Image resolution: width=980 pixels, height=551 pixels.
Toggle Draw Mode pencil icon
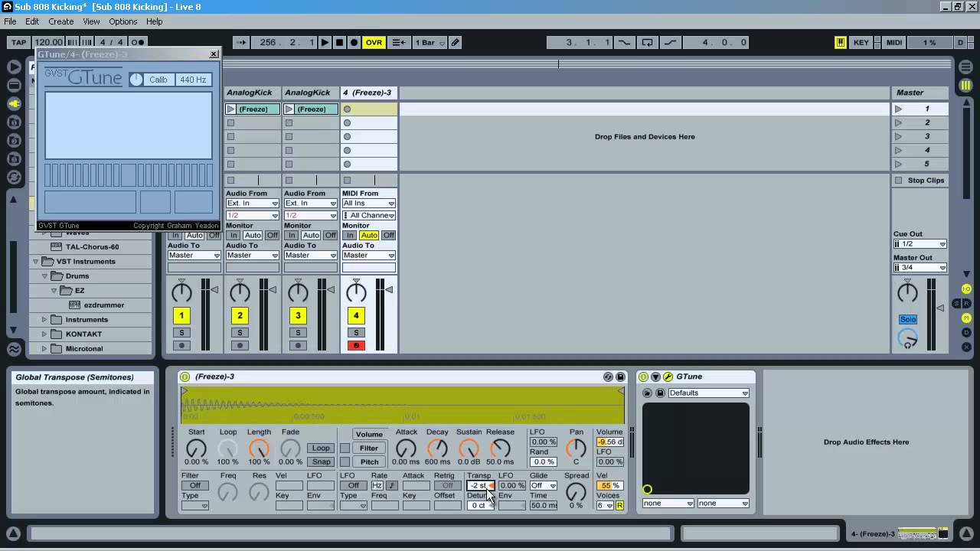pos(456,43)
